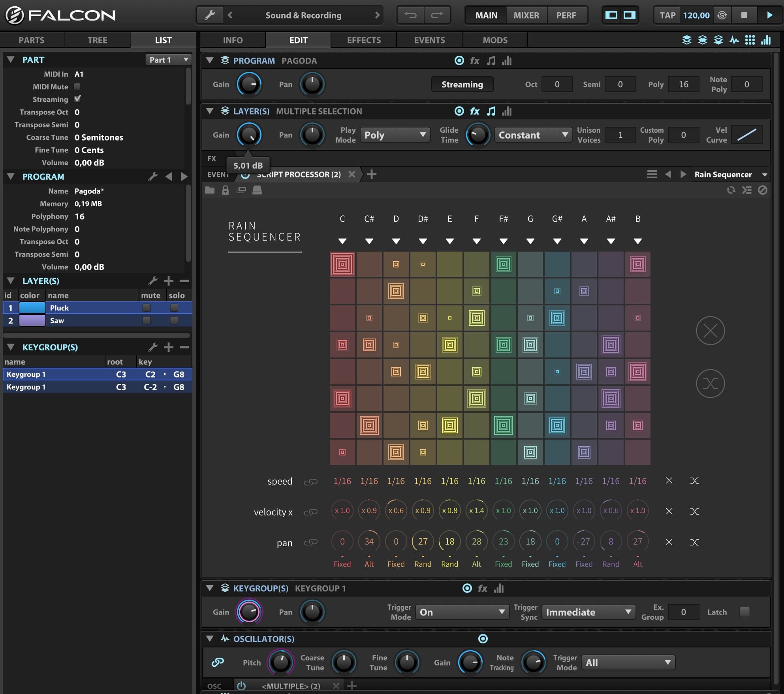Screen dimensions: 784x694
Task: Add a new layer with plus icon
Action: [169, 281]
